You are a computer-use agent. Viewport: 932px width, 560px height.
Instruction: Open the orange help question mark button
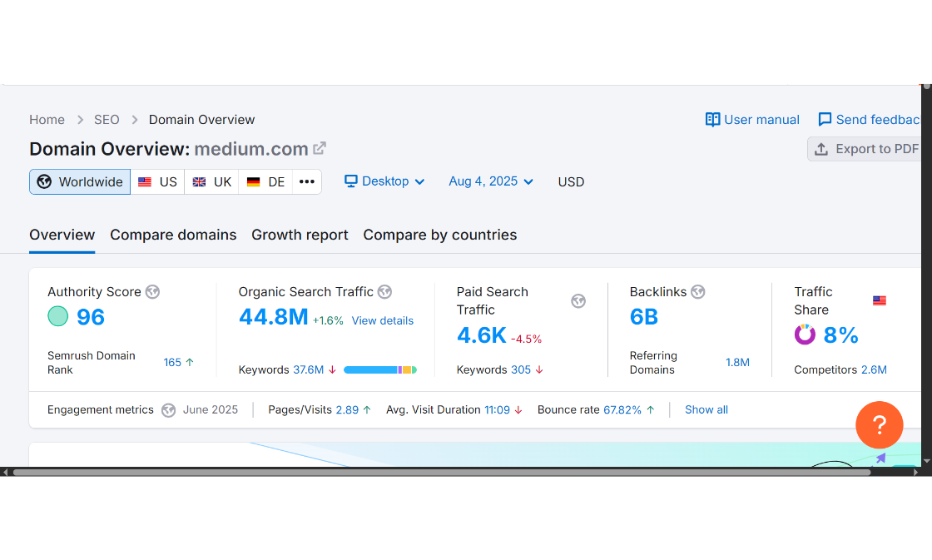[879, 424]
